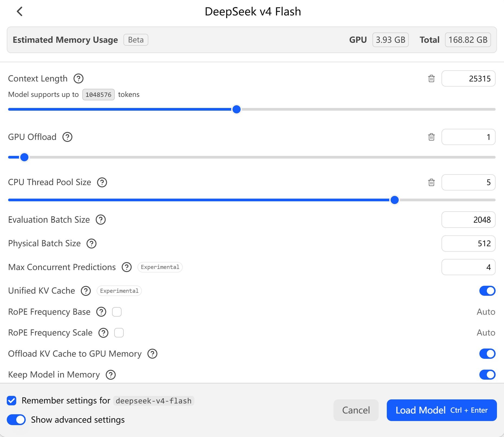Focus the CPU Thread Pool Size field
Image resolution: width=504 pixels, height=437 pixels.
[x=469, y=182]
